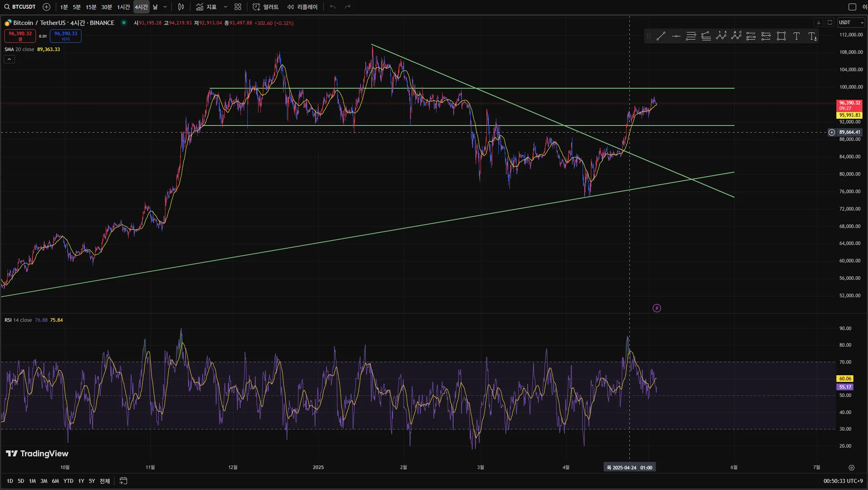Image resolution: width=868 pixels, height=490 pixels.
Task: Open the candlestick chart style selector
Action: click(x=181, y=7)
